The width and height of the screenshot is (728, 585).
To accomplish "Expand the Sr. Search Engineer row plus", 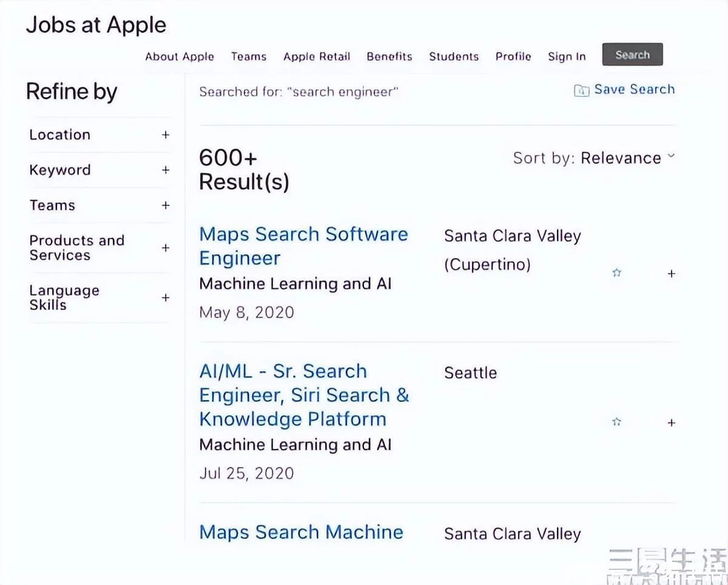I will click(671, 422).
